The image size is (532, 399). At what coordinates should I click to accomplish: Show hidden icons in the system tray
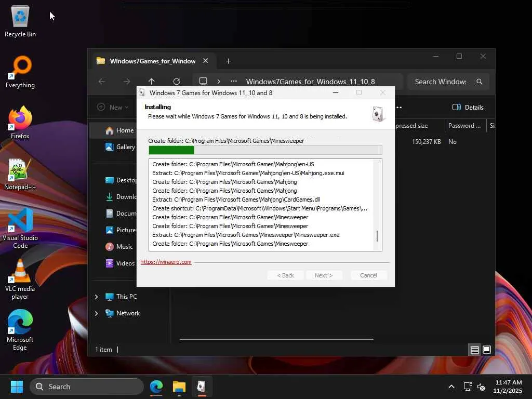[451, 387]
